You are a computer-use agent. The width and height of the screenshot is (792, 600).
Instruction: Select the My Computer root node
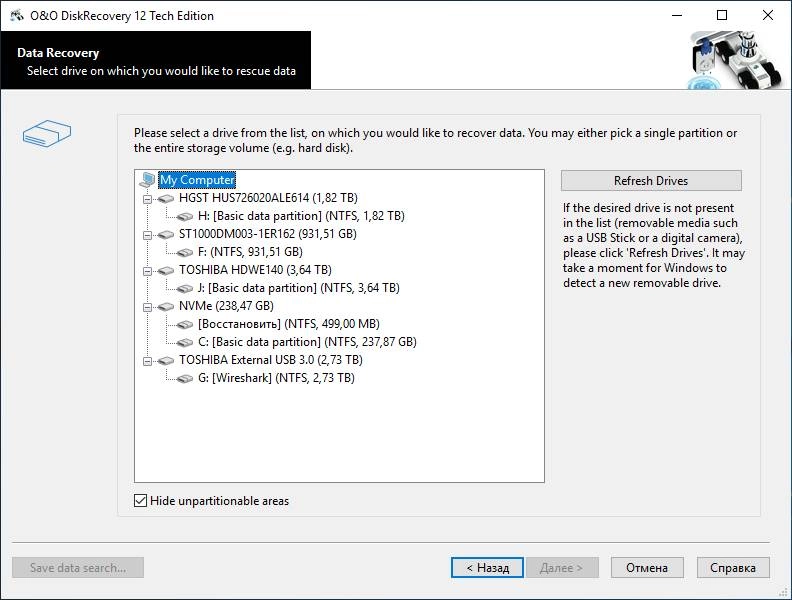(x=197, y=180)
